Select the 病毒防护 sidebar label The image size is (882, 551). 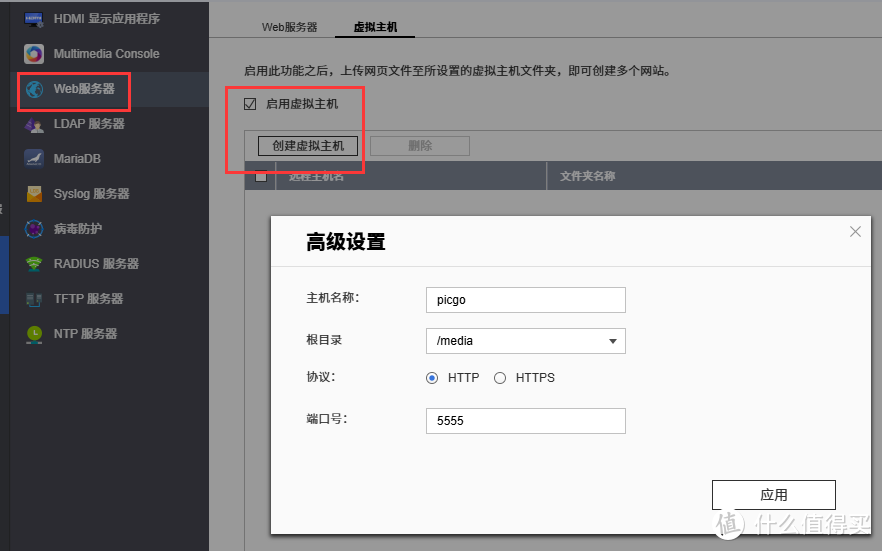click(x=78, y=229)
